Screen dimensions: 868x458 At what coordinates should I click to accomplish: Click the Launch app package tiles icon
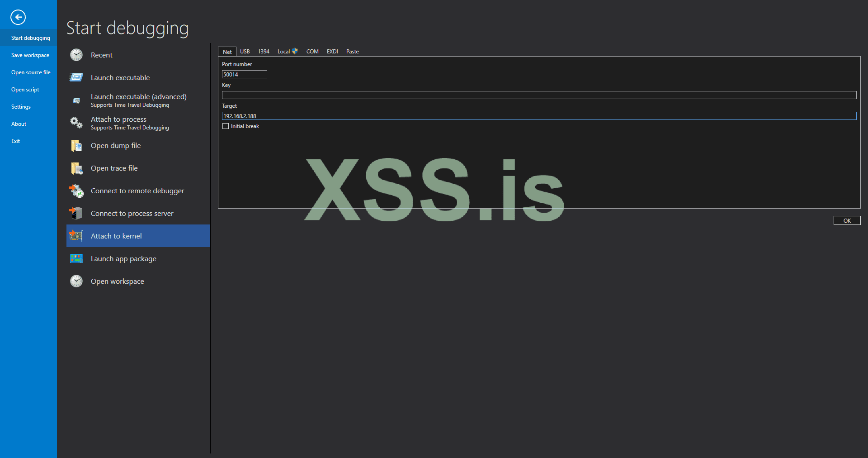(x=76, y=258)
